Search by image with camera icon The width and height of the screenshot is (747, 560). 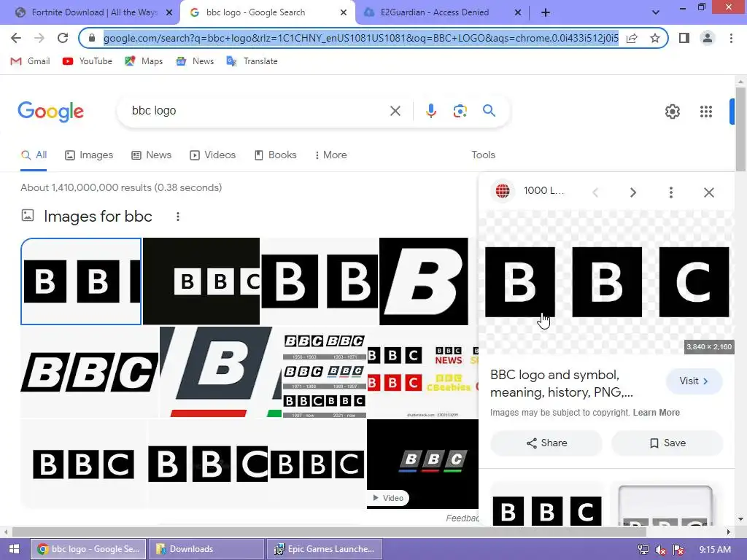point(460,111)
